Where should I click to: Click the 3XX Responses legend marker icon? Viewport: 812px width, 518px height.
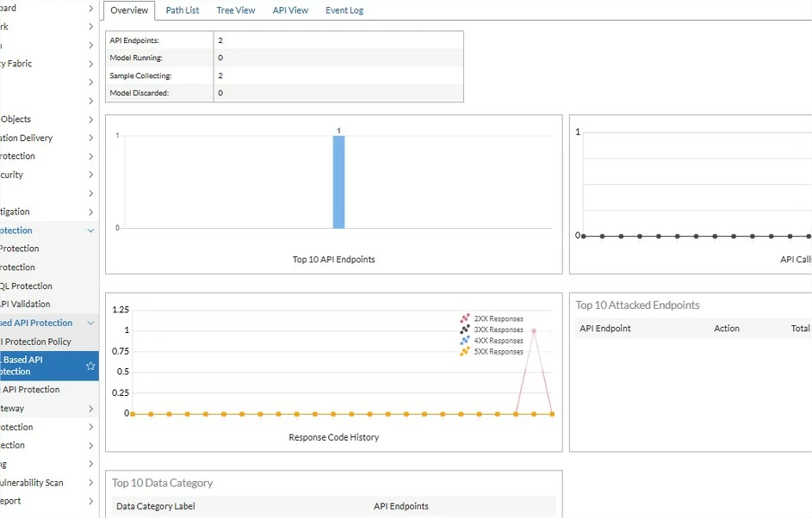[x=464, y=329]
